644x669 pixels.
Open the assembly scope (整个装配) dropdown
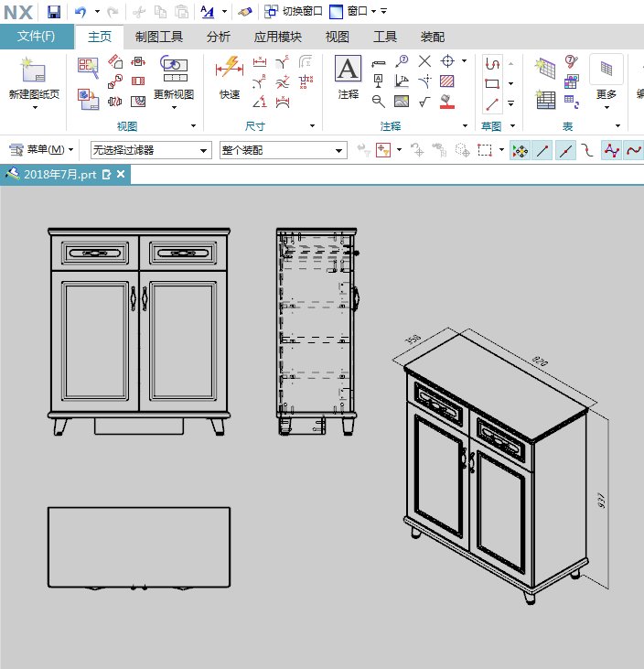[x=282, y=150]
